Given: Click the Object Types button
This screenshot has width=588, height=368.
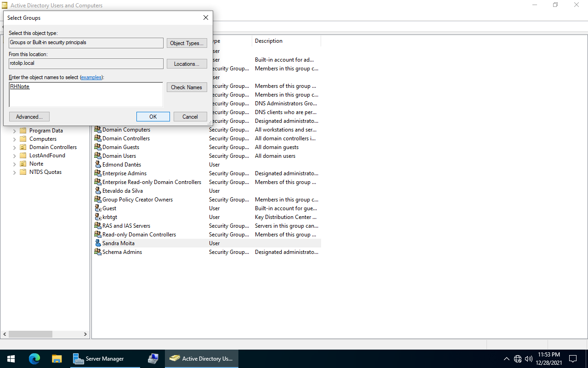Looking at the screenshot, I should click(187, 43).
